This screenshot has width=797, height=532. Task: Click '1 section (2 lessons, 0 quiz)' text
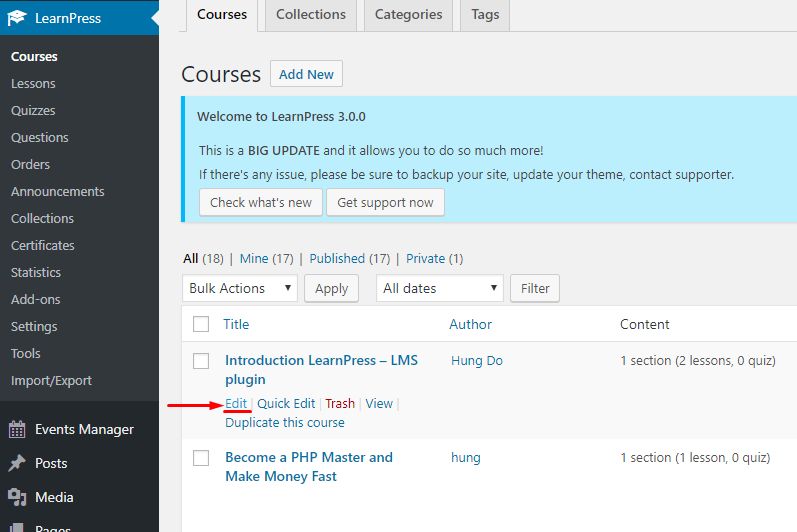698,361
